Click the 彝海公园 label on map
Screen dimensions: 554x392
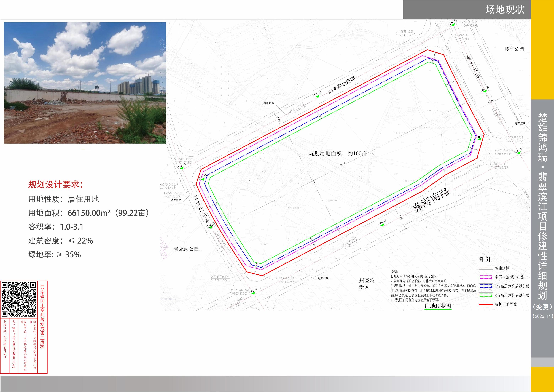point(514,49)
